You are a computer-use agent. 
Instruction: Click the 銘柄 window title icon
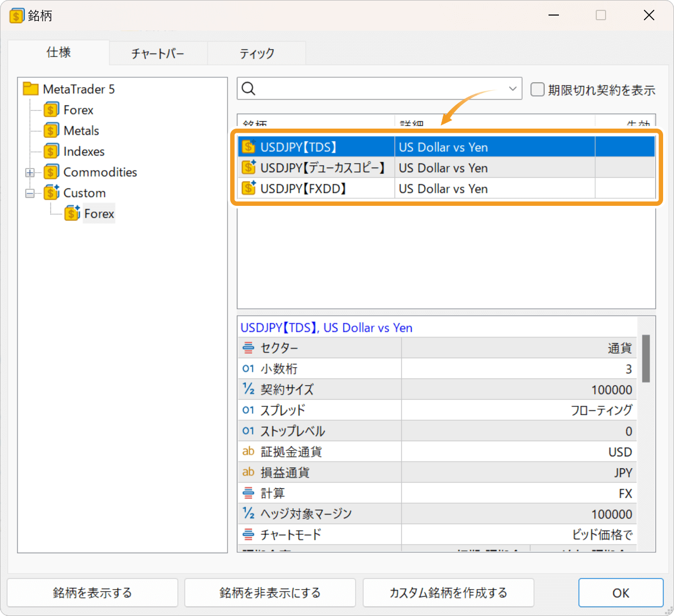click(x=17, y=16)
